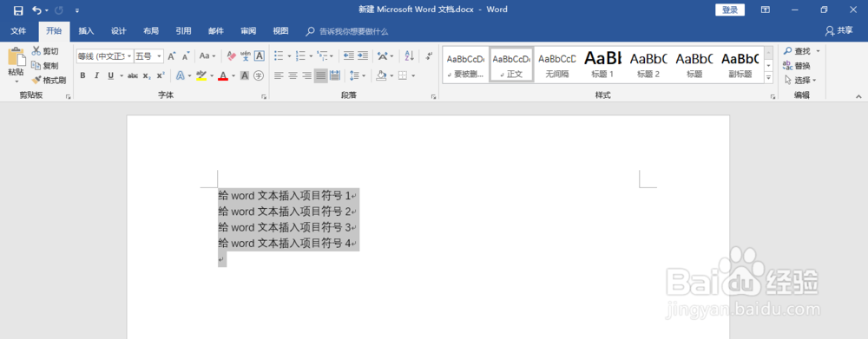Switch to the 引用 (References) tab
This screenshot has width=868, height=339.
pos(183,31)
